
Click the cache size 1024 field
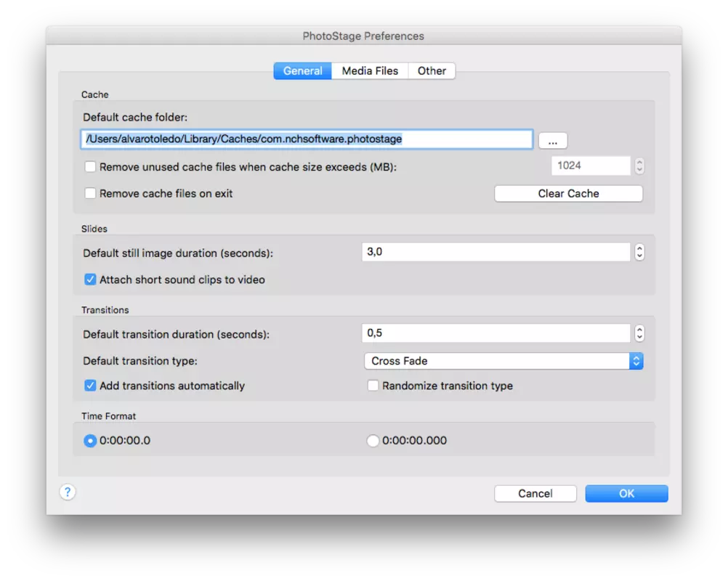tap(591, 166)
